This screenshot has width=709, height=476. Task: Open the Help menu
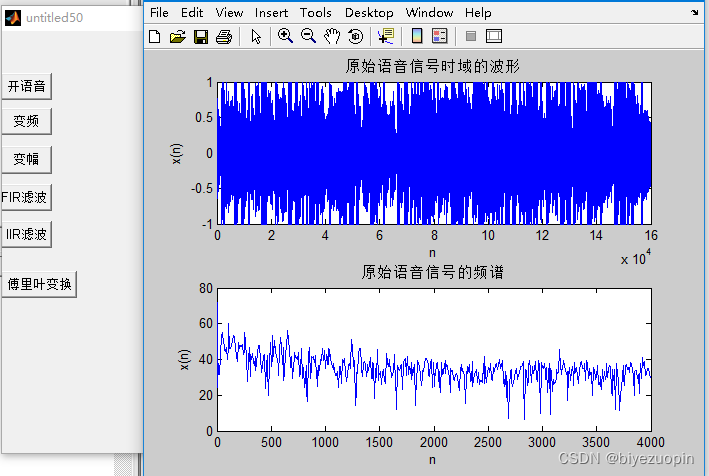click(478, 13)
